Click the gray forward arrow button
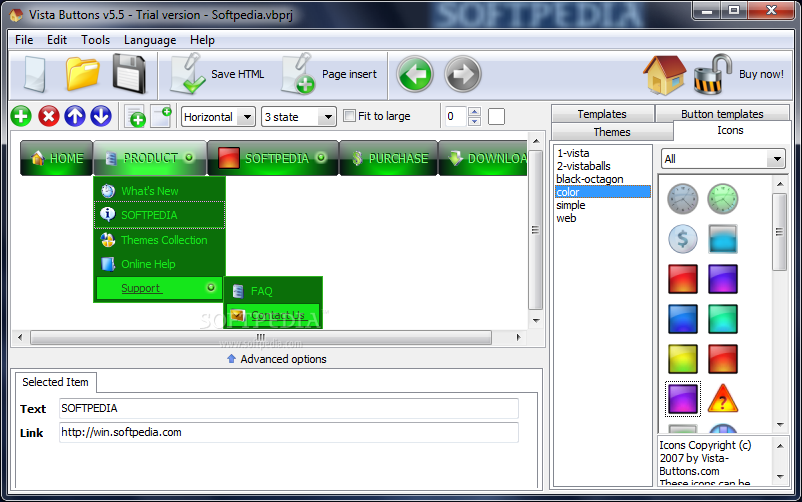This screenshot has height=502, width=802. click(x=462, y=74)
